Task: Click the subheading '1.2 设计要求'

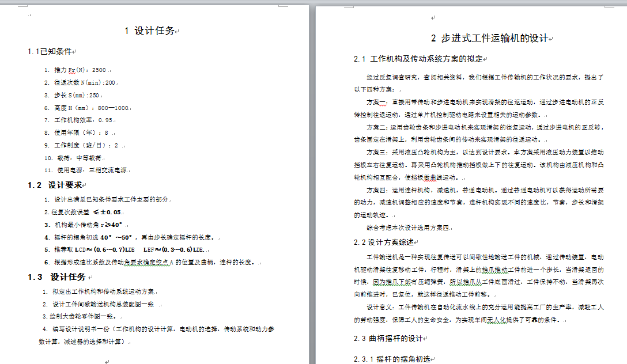Action: click(x=55, y=185)
